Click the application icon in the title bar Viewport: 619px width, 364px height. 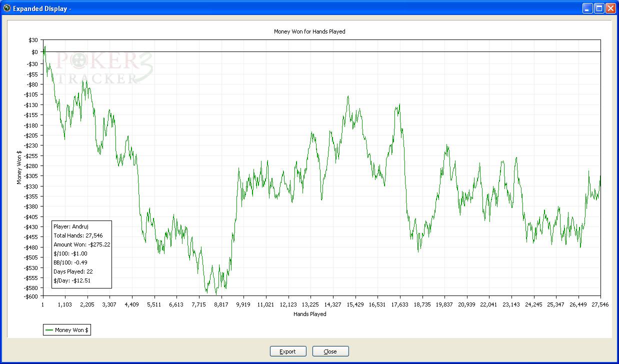point(6,8)
